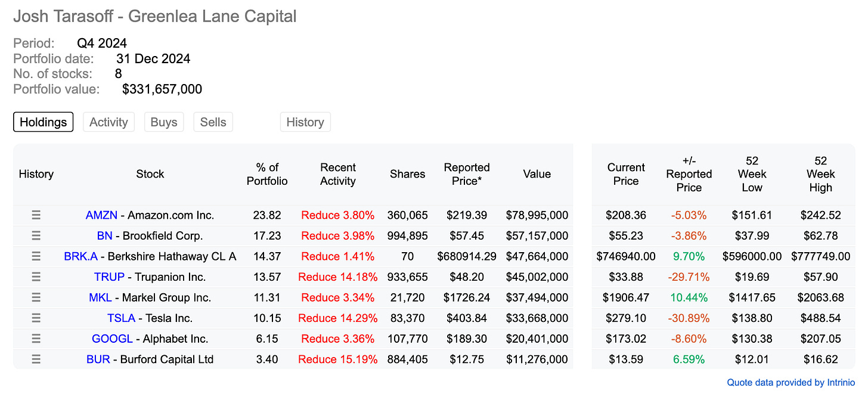Open history icon for BRK.A row
Viewport: 868px width, 394px height.
pyautogui.click(x=36, y=256)
